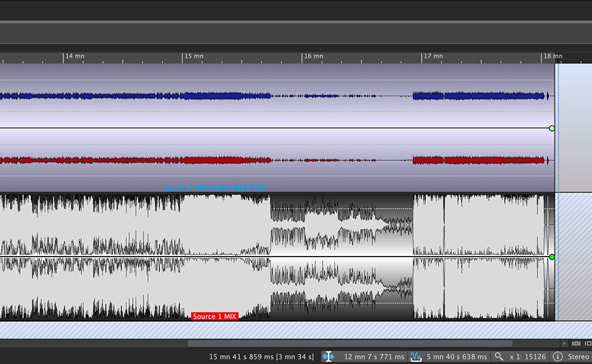The image size is (592, 364).
Task: Click the 17 mn mark on time ruler
Action: click(x=432, y=56)
